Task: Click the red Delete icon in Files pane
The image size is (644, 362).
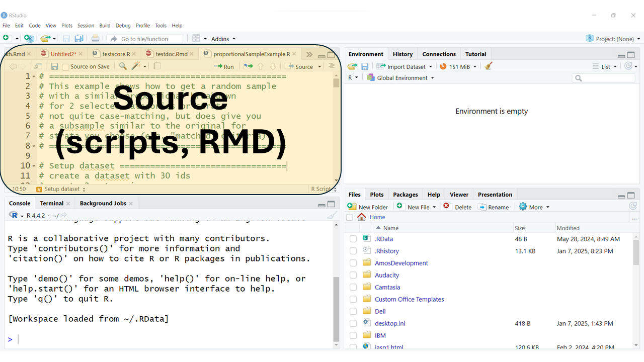Action: 446,207
